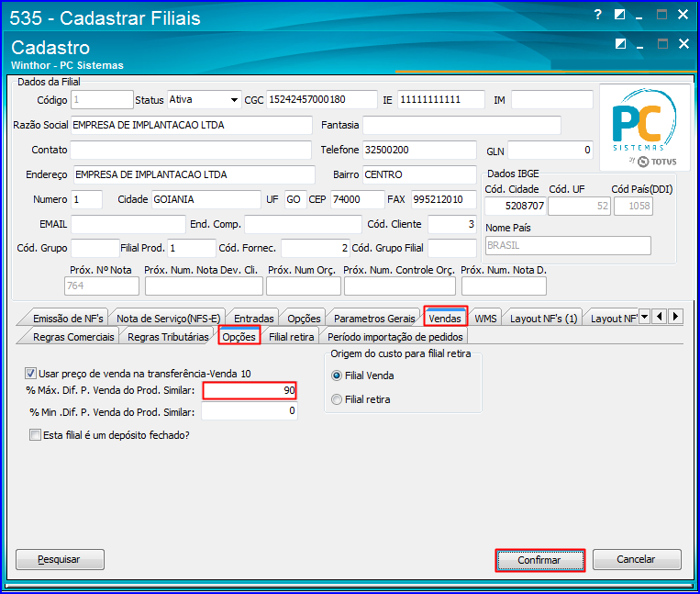Viewport: 700px width, 594px height.
Task: Click the UF field showing GO
Action: pos(295,199)
